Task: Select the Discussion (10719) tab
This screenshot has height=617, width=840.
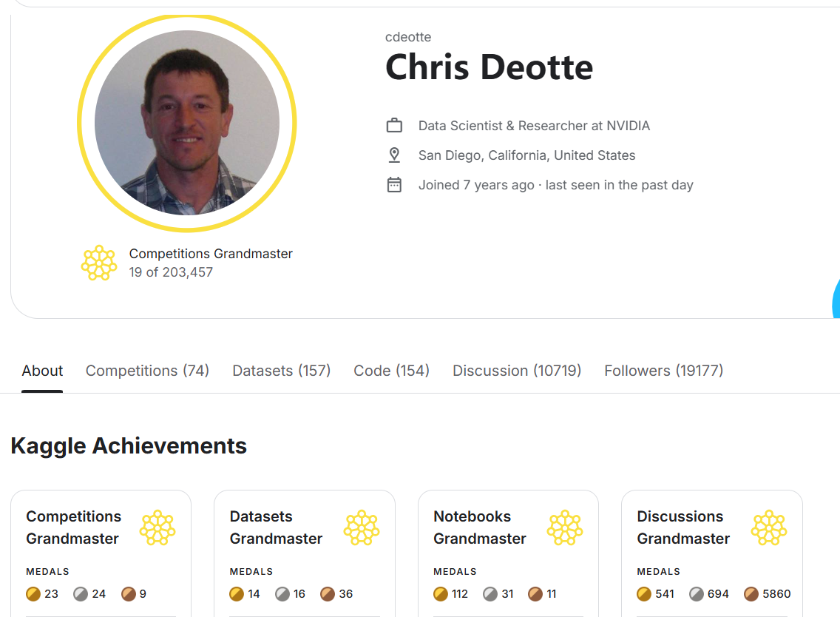Action: [517, 371]
